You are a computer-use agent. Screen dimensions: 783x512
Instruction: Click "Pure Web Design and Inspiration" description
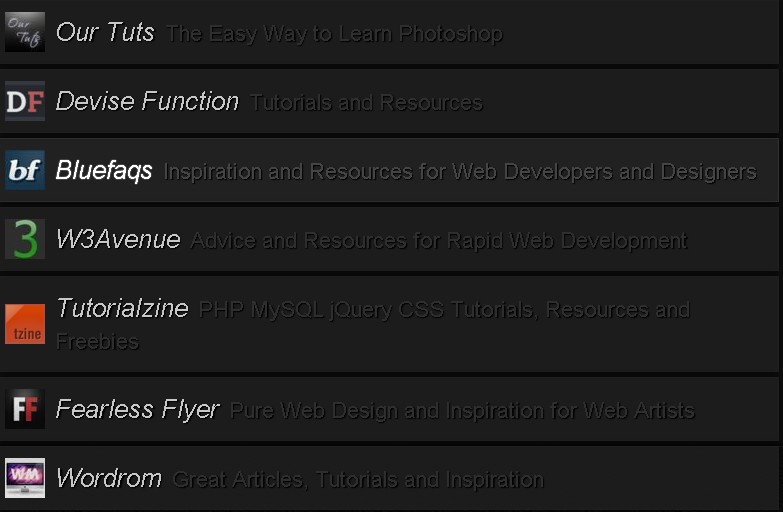point(461,410)
